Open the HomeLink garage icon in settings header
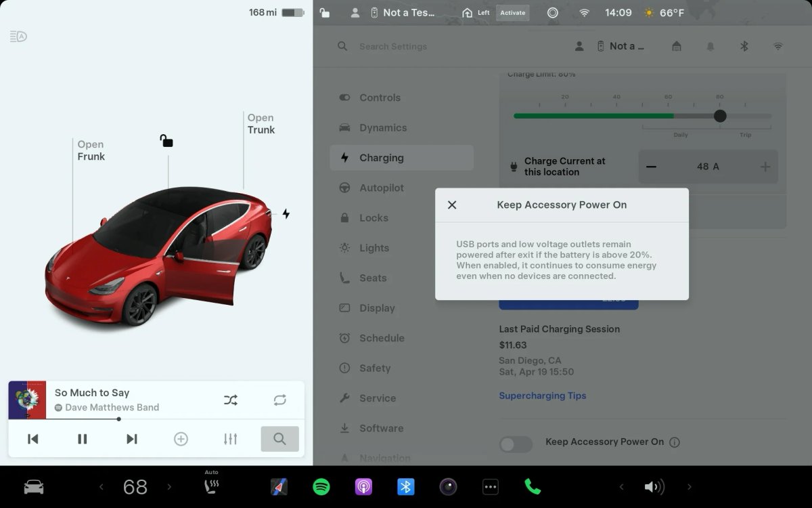This screenshot has width=812, height=508. pyautogui.click(x=676, y=46)
